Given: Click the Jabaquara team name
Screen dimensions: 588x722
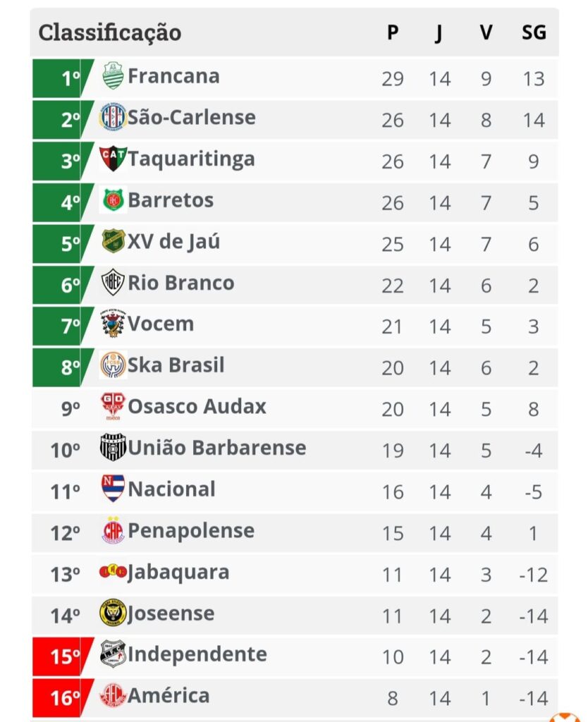Looking at the screenshot, I should click(x=178, y=573).
